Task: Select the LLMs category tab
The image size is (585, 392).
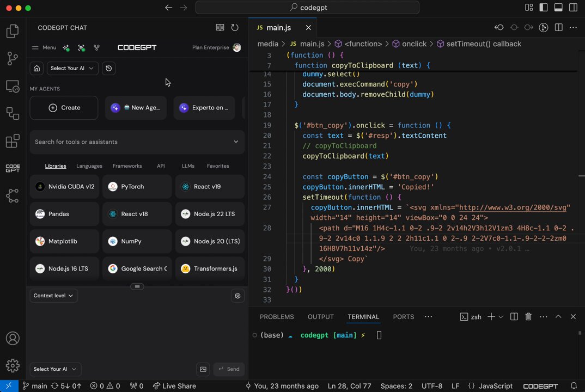Action: pyautogui.click(x=188, y=166)
